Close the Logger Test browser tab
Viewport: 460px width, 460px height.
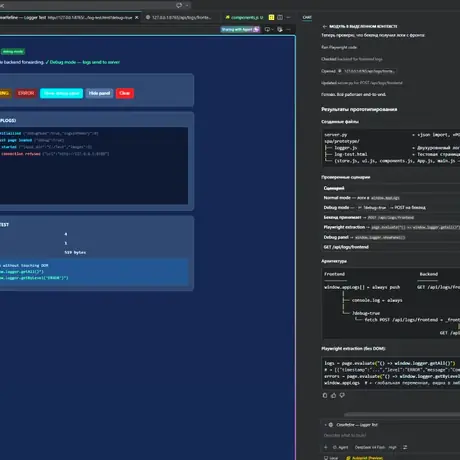point(136,17)
